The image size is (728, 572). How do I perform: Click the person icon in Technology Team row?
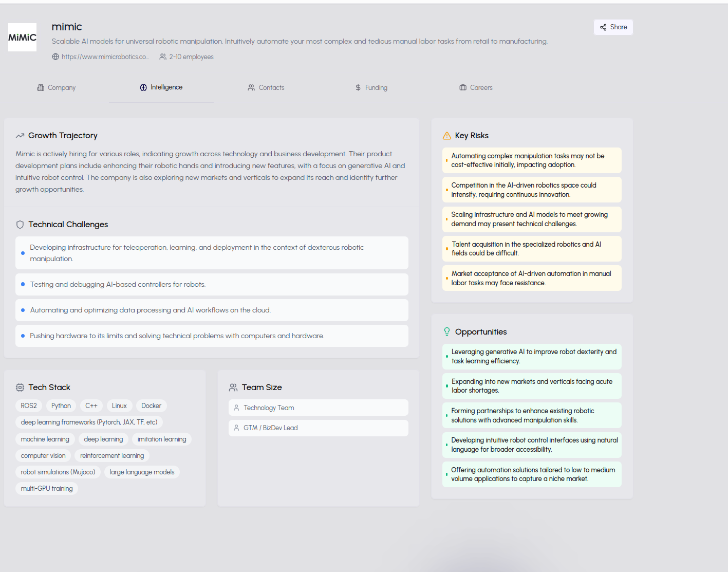236,408
